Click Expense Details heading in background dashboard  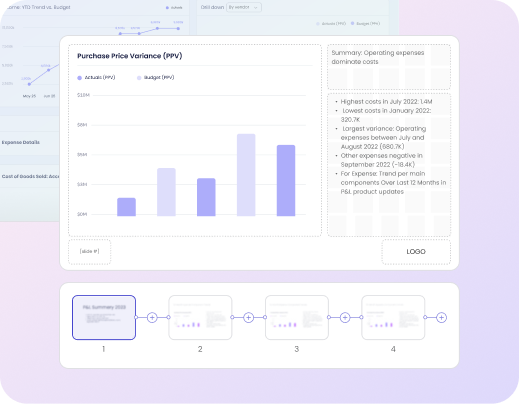tap(21, 142)
